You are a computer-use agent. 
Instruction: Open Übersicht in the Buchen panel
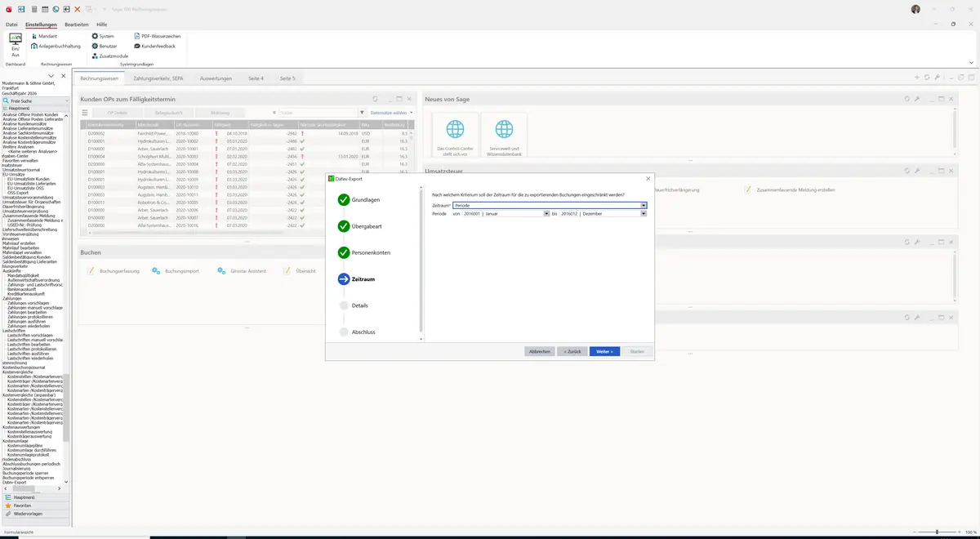pos(300,270)
